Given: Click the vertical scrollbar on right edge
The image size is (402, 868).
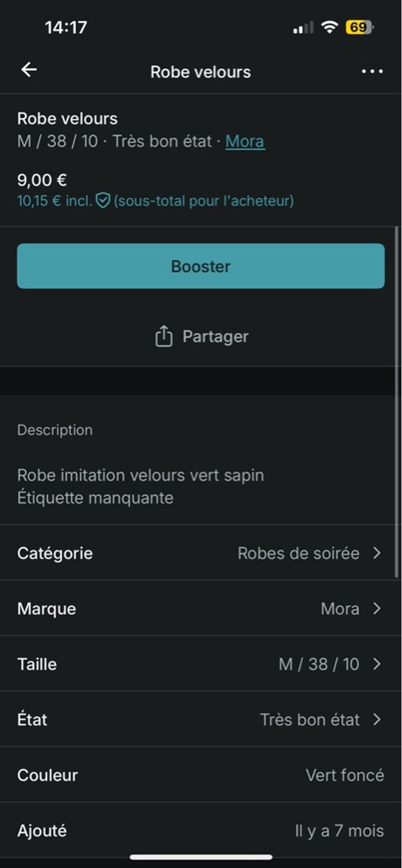Looking at the screenshot, I should 396,402.
